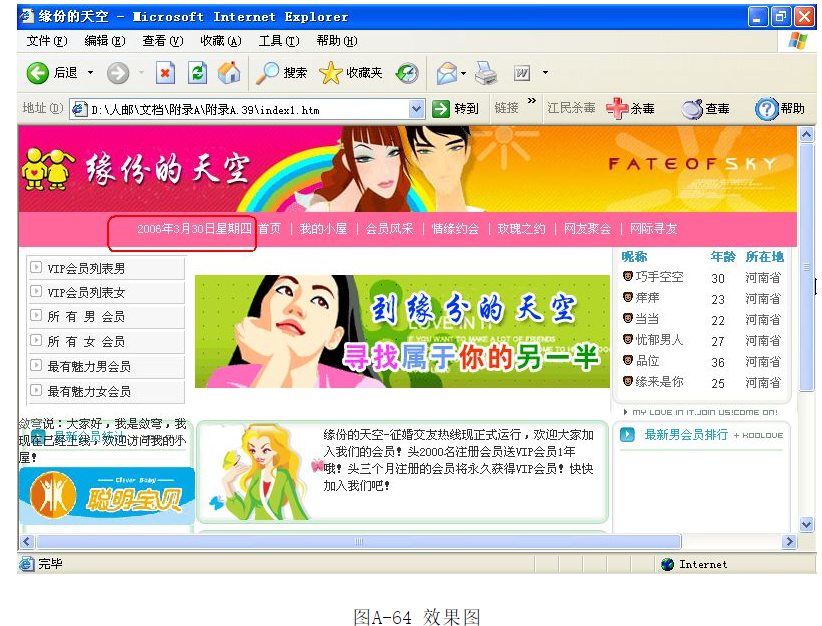Click the red-cross antivirus (杀毒) button
The width and height of the screenshot is (822, 626).
pos(630,108)
